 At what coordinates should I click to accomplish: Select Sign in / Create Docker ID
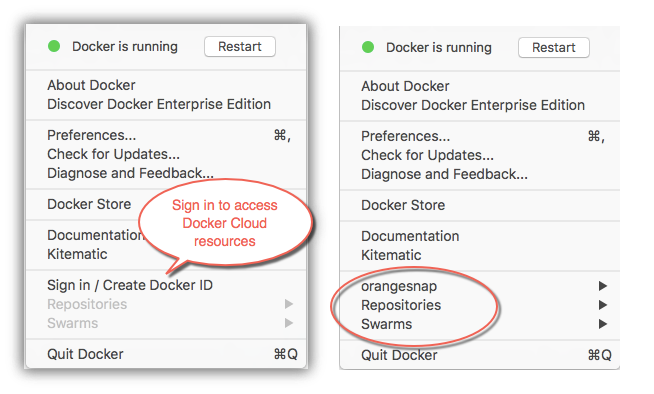tap(130, 285)
